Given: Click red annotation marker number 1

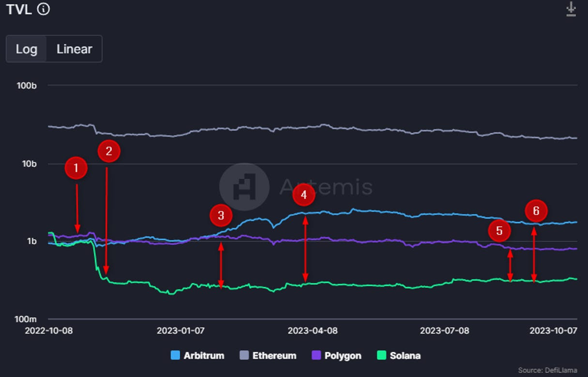Looking at the screenshot, I should pos(75,168).
